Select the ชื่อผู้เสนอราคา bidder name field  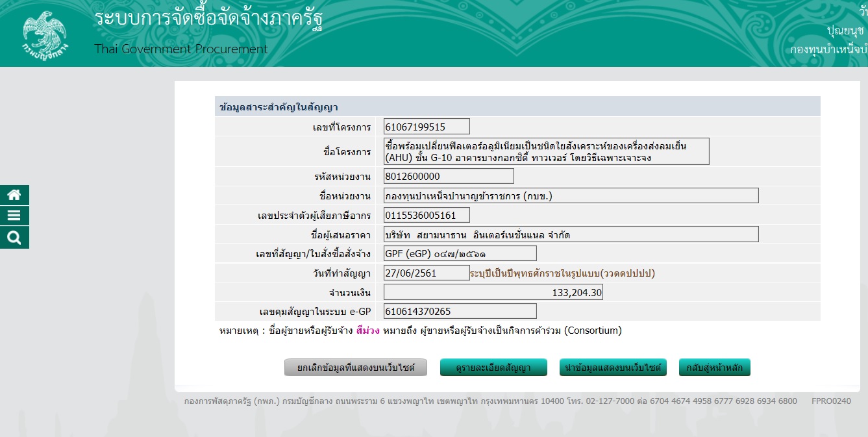pyautogui.click(x=571, y=234)
